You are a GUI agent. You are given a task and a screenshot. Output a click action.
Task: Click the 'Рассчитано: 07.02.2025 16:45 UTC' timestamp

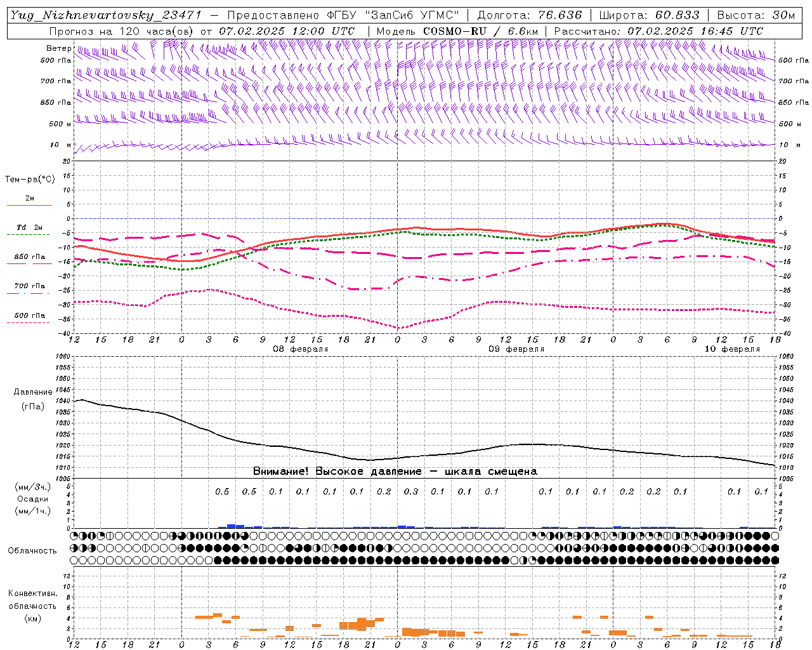click(658, 31)
